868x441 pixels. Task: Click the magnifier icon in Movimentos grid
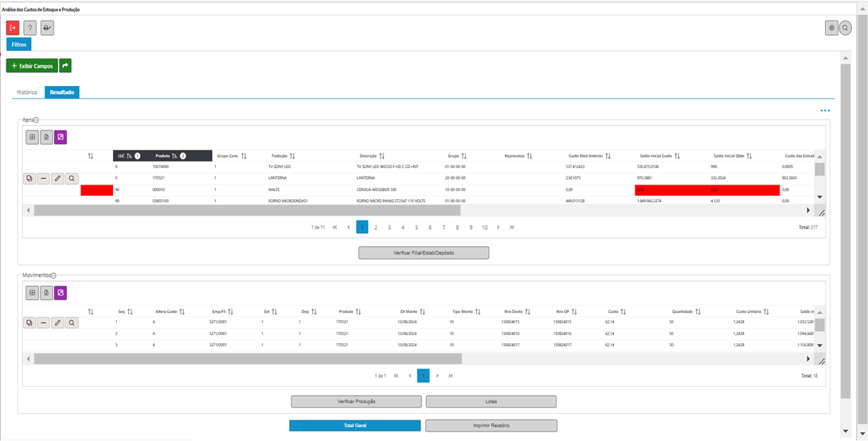pos(72,322)
